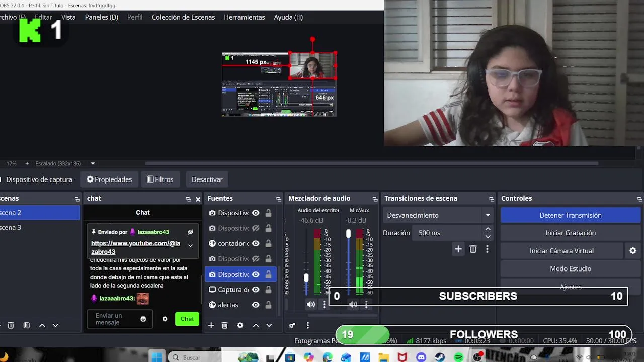
Task: Open Propiedades for the selected source
Action: pyautogui.click(x=109, y=179)
